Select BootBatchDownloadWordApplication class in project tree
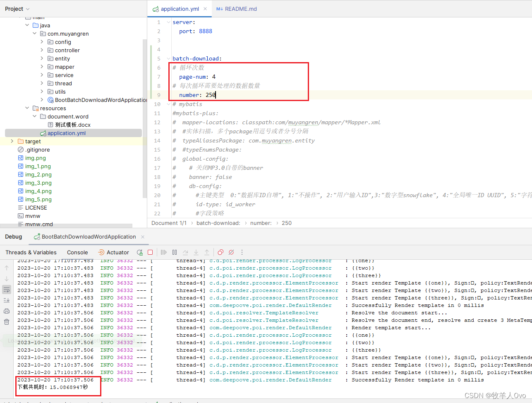The image size is (532, 403). [x=97, y=100]
